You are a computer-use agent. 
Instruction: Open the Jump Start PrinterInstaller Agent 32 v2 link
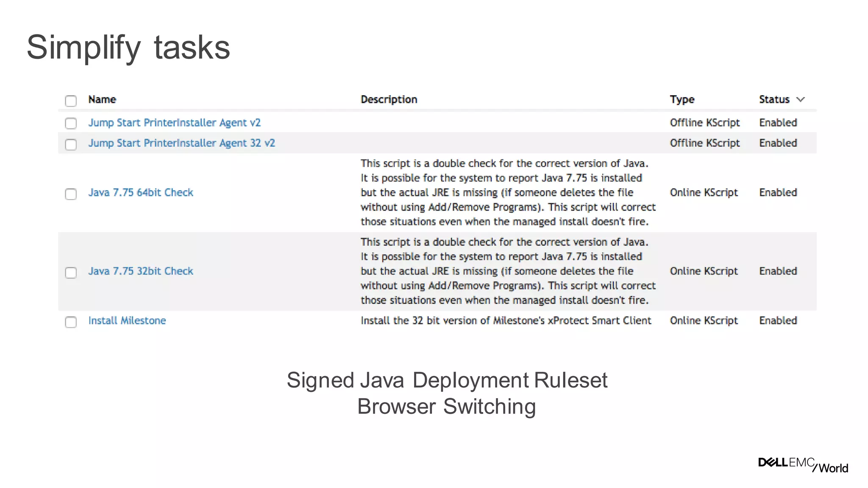point(181,143)
